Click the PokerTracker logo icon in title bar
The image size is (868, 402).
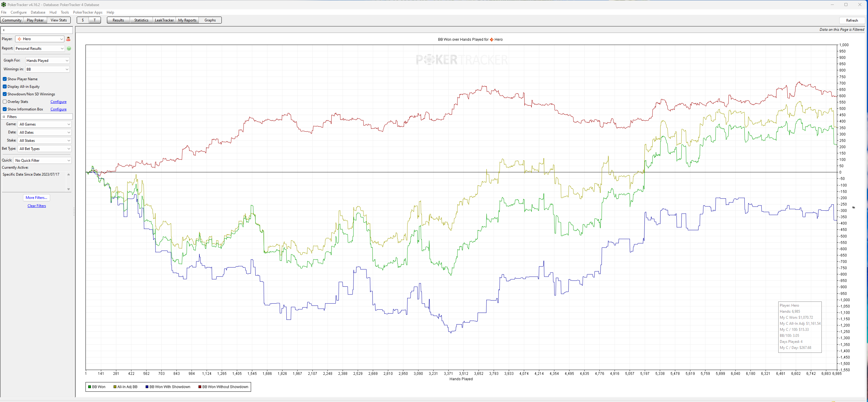(x=3, y=5)
